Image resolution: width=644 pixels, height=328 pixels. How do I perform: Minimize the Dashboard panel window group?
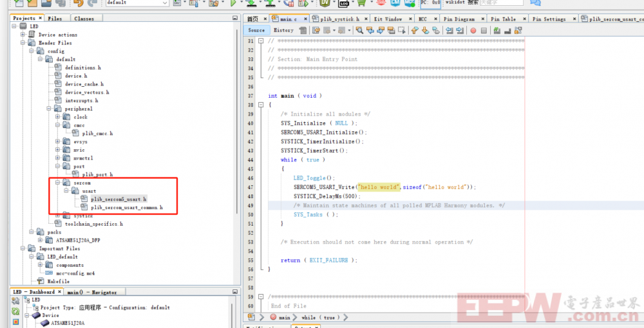coord(235,292)
